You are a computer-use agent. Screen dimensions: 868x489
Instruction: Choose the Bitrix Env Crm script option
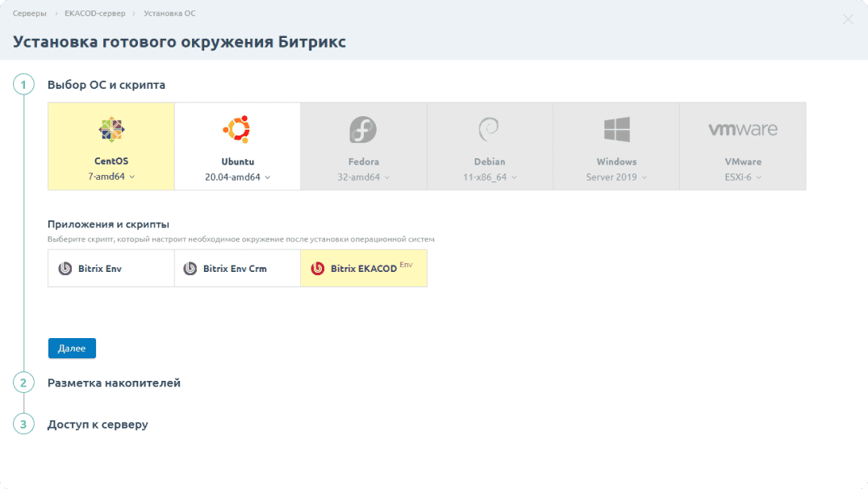pos(237,269)
